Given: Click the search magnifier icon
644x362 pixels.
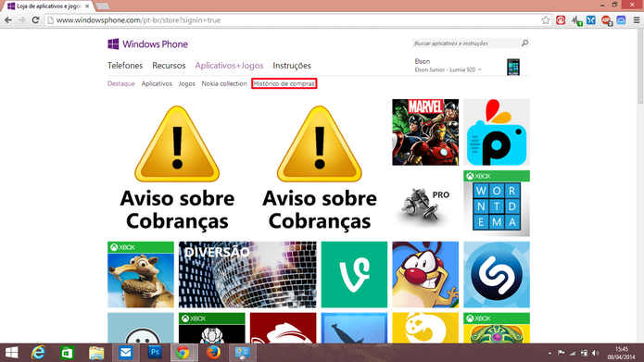Looking at the screenshot, I should (x=524, y=44).
